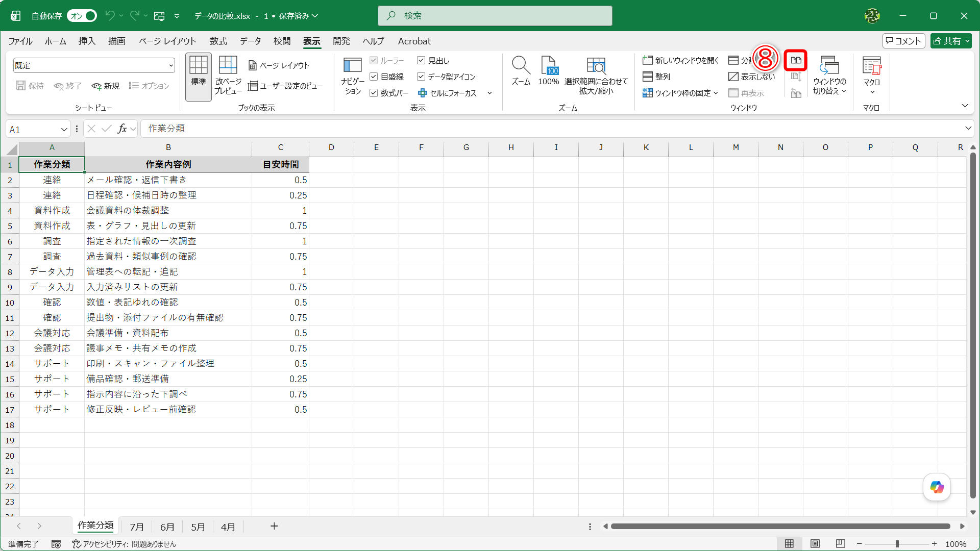Open the データ ribbon tab

(250, 41)
